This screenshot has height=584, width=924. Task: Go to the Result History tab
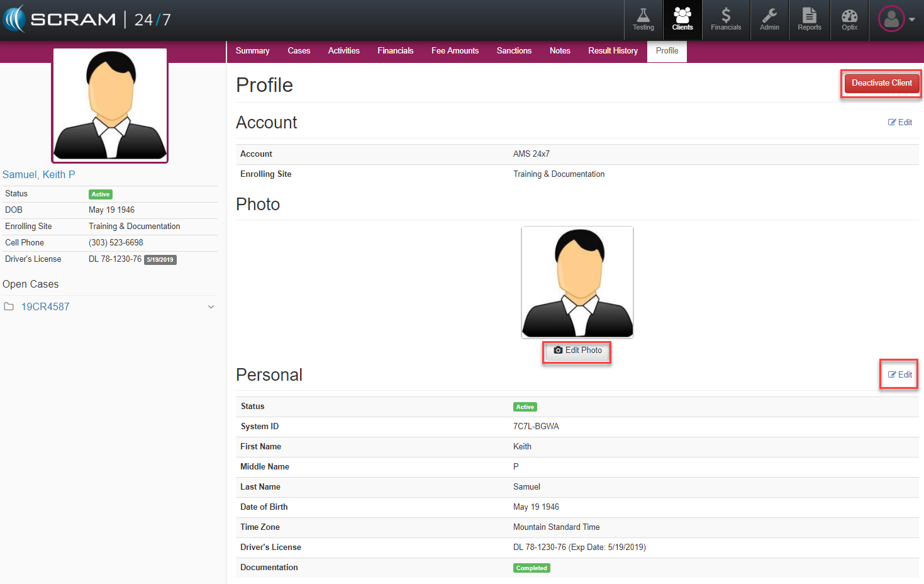613,51
